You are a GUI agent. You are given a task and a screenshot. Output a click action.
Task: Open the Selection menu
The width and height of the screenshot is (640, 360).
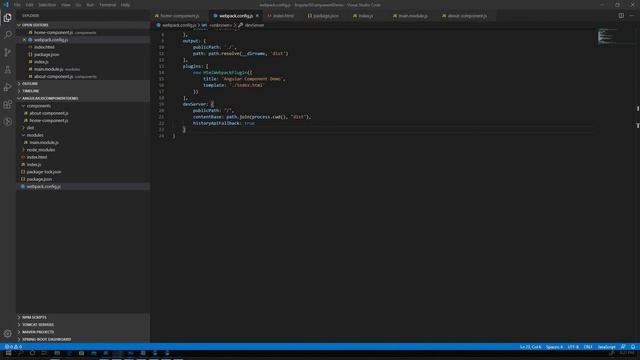(47, 5)
